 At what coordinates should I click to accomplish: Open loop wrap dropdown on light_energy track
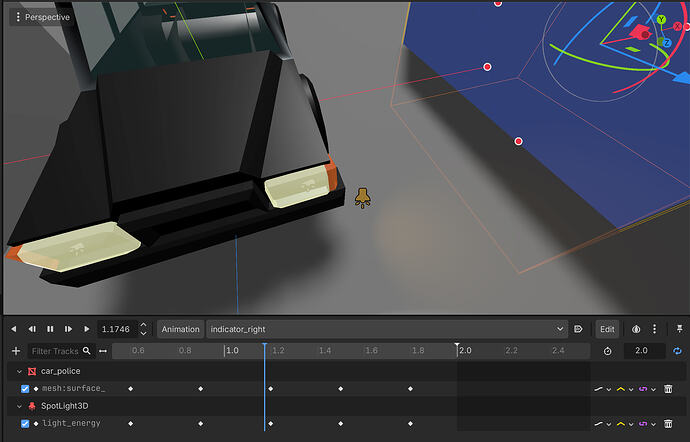pyautogui.click(x=647, y=424)
